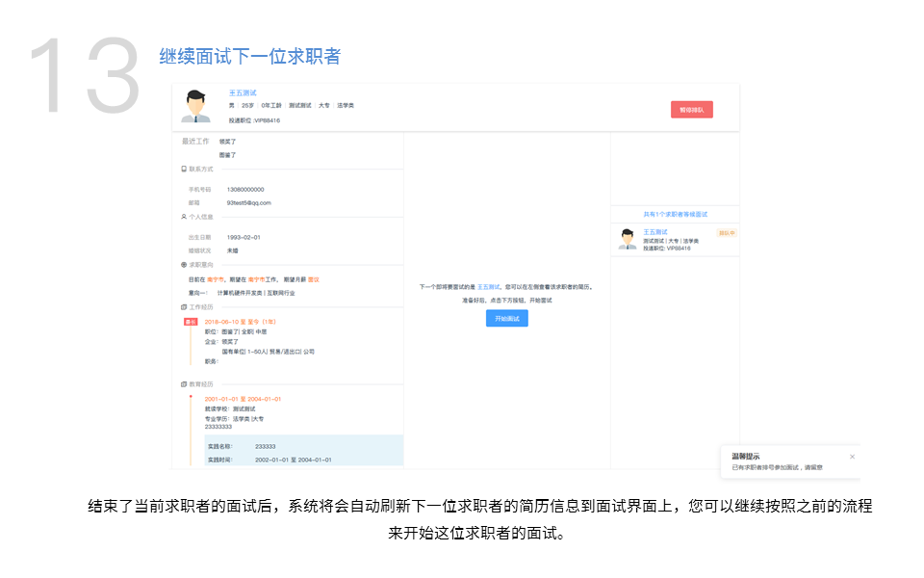The image size is (924, 578).
Task: Click 实践时间 value 2002-01-01 至 2004-01-01
Action: tap(294, 460)
